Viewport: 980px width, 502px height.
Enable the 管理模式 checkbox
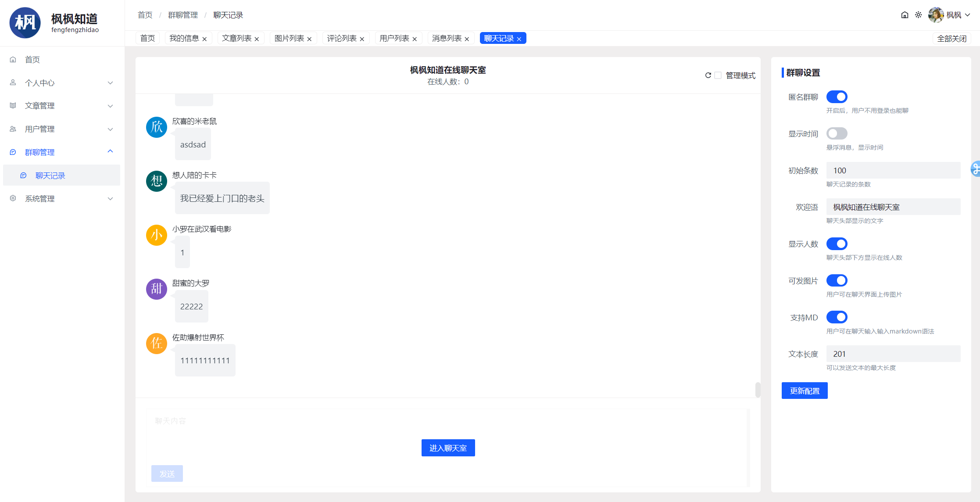click(x=718, y=75)
